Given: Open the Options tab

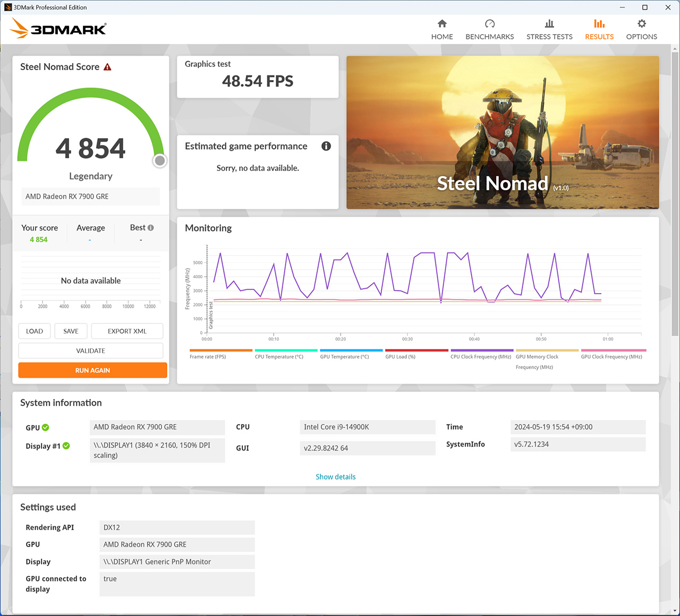Looking at the screenshot, I should click(x=642, y=30).
